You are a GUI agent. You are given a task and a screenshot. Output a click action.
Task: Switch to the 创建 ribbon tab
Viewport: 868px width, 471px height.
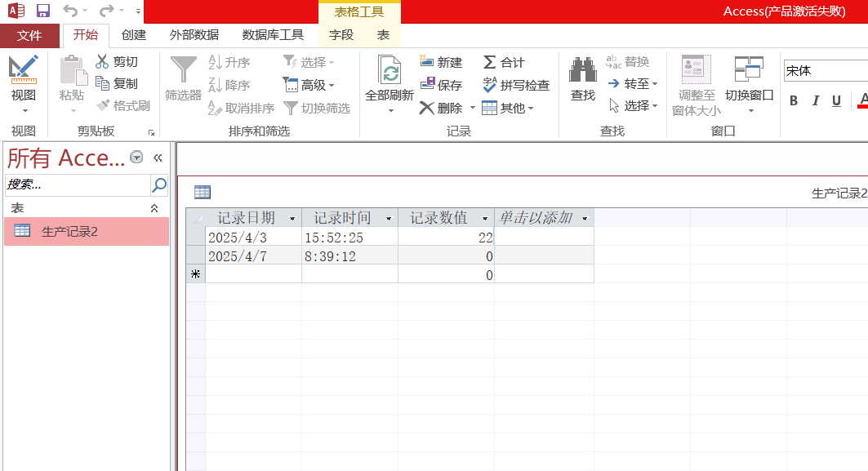(134, 35)
